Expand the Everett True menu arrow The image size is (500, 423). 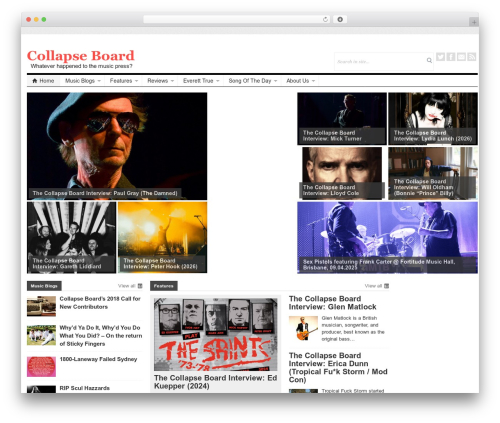coord(218,81)
